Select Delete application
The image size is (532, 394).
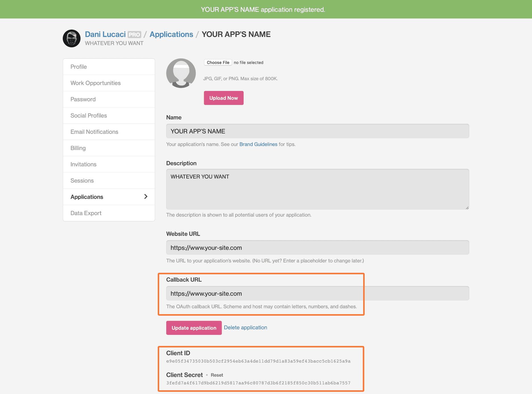click(245, 327)
